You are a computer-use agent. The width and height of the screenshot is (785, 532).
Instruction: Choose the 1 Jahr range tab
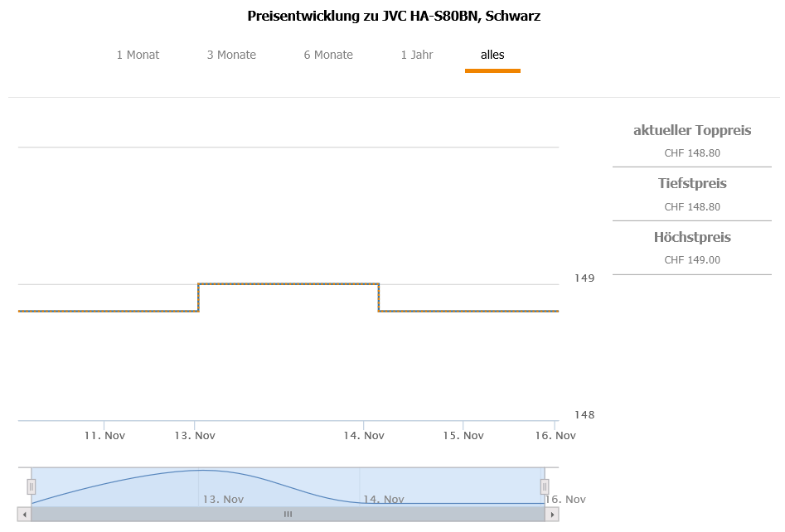click(417, 55)
